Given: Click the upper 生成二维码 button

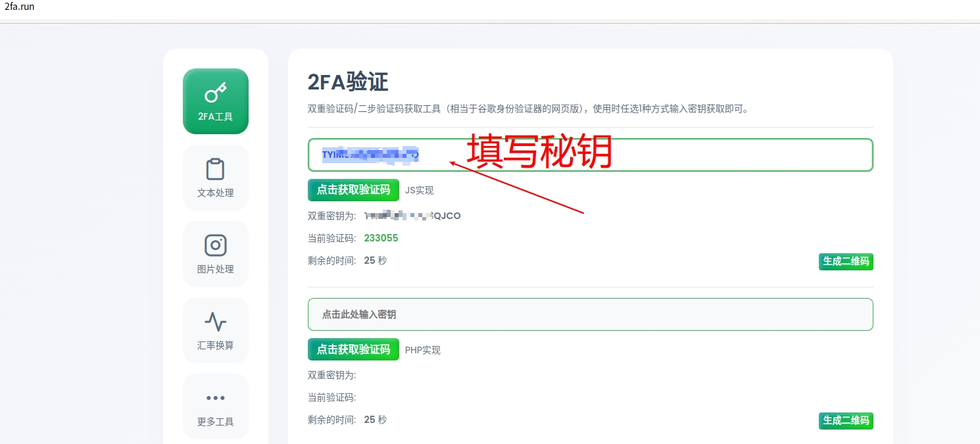Looking at the screenshot, I should click(846, 261).
